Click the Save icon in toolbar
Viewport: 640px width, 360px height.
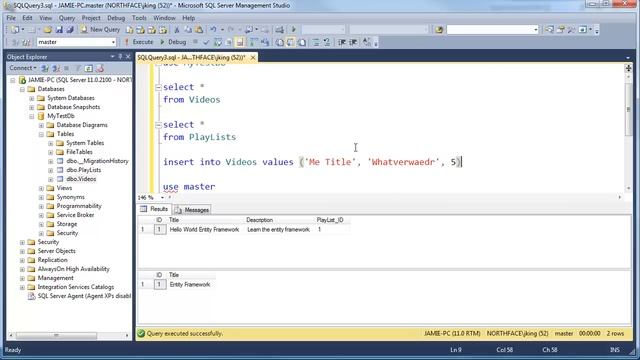click(x=59, y=29)
